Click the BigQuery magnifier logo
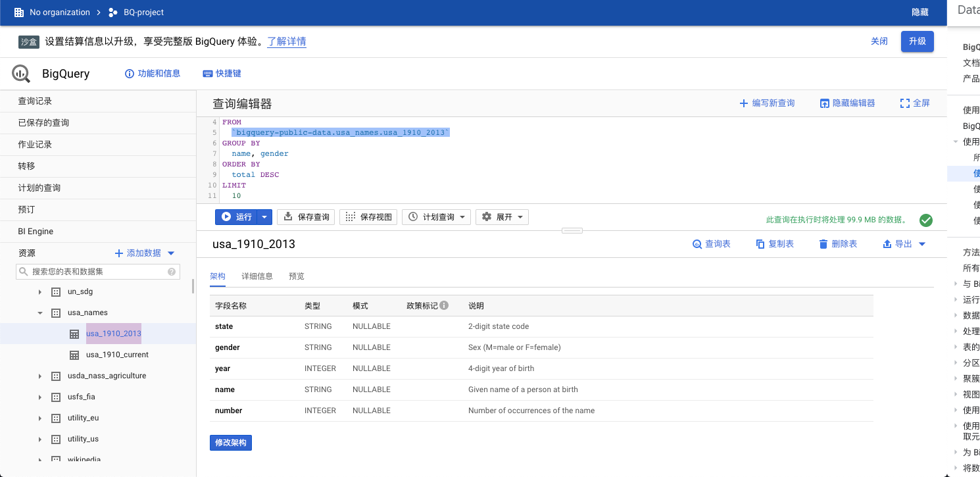980x477 pixels. tap(21, 74)
